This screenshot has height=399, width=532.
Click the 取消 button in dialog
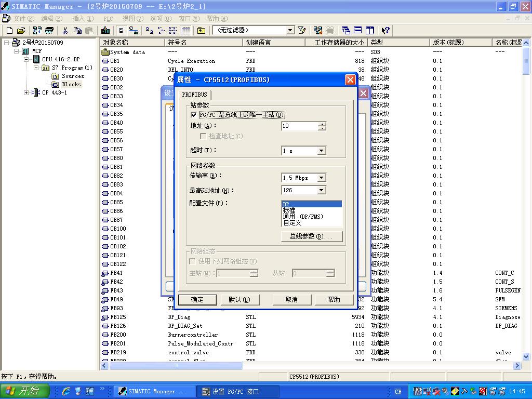tap(291, 300)
